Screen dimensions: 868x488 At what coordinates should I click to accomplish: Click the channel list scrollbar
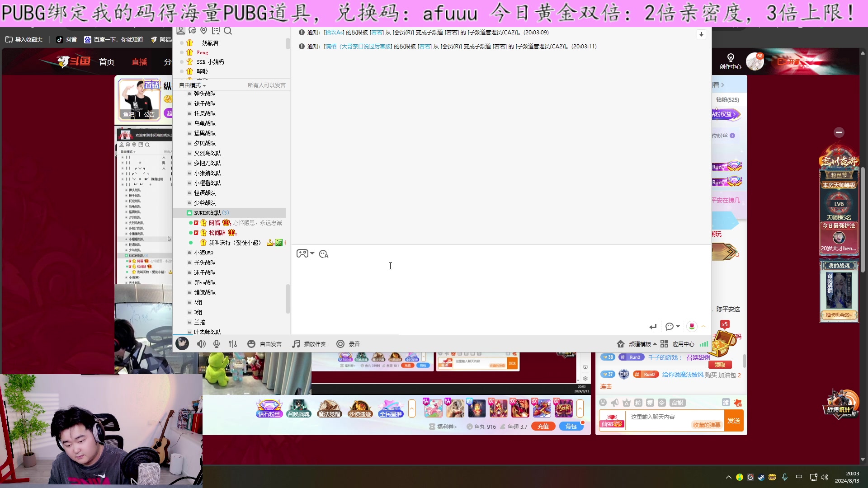288,299
